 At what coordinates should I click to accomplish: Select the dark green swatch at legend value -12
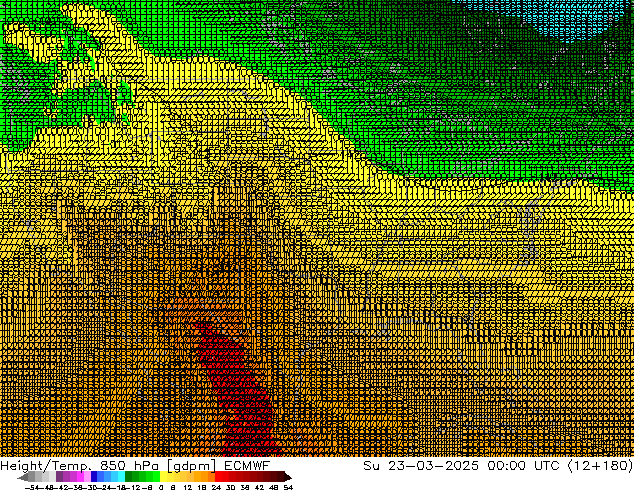129,477
